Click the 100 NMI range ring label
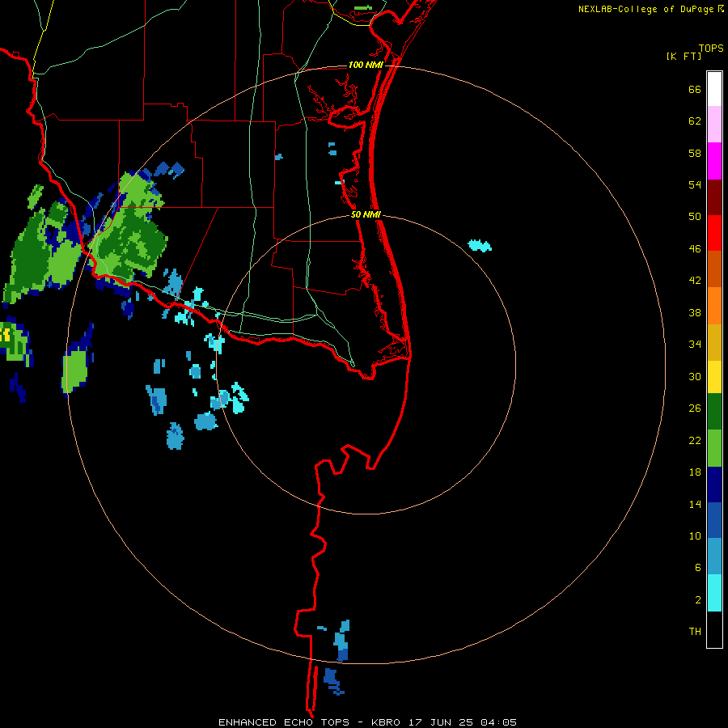This screenshot has height=728, width=728. (x=366, y=65)
